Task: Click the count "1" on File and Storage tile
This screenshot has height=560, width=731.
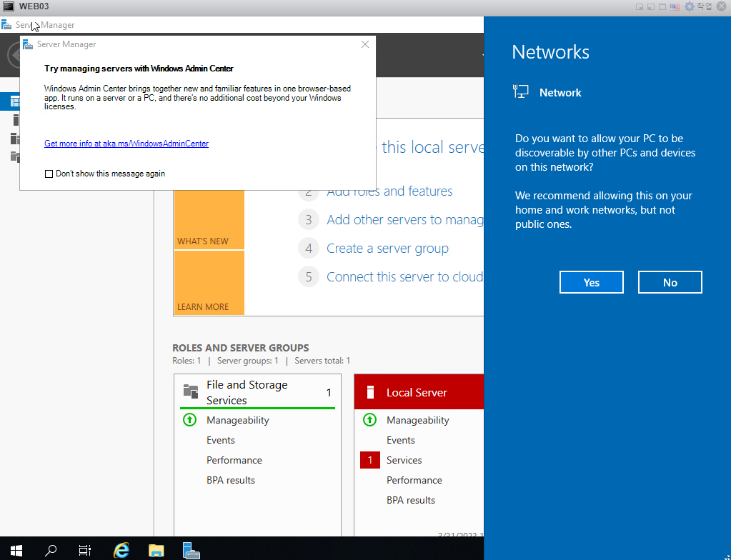Action: (x=329, y=393)
